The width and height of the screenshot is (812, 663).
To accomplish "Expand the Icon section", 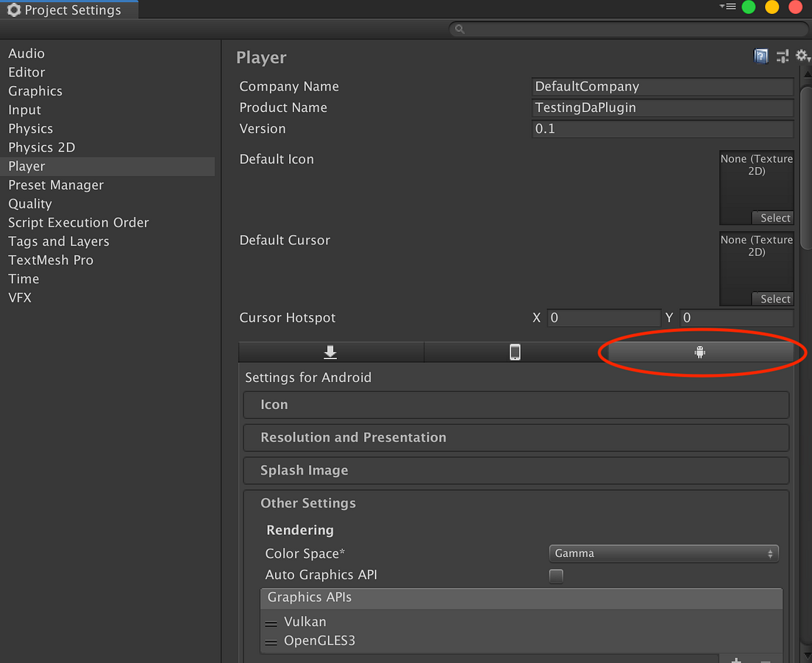I will (516, 405).
